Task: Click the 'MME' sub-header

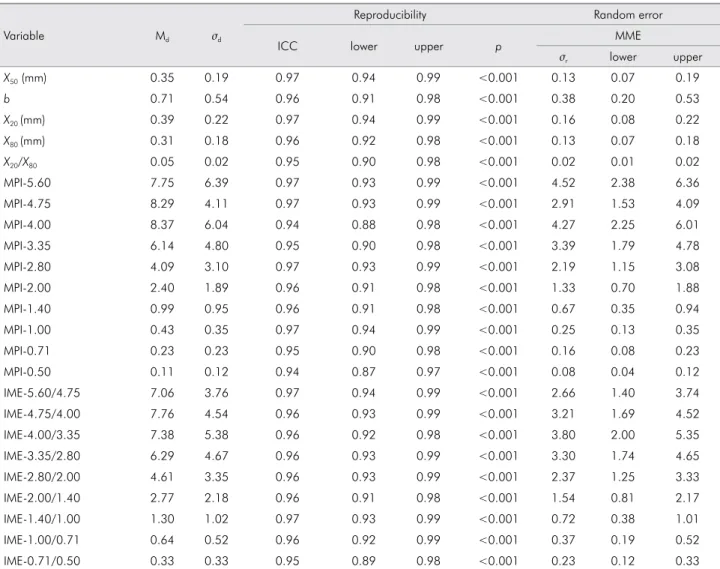Action: (x=628, y=36)
